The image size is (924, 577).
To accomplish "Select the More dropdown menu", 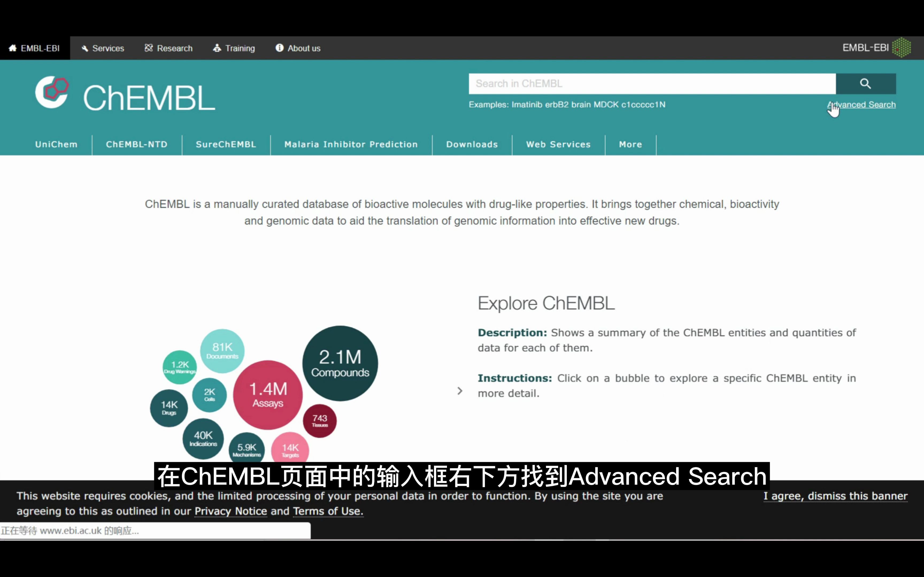I will click(630, 144).
